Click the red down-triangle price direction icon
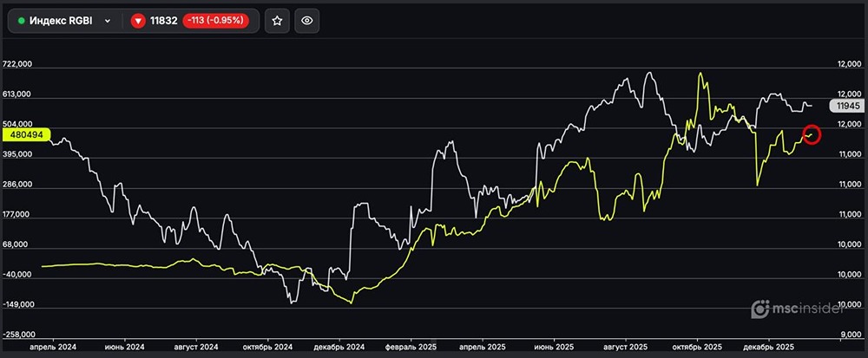This screenshot has width=868, height=358. click(138, 21)
